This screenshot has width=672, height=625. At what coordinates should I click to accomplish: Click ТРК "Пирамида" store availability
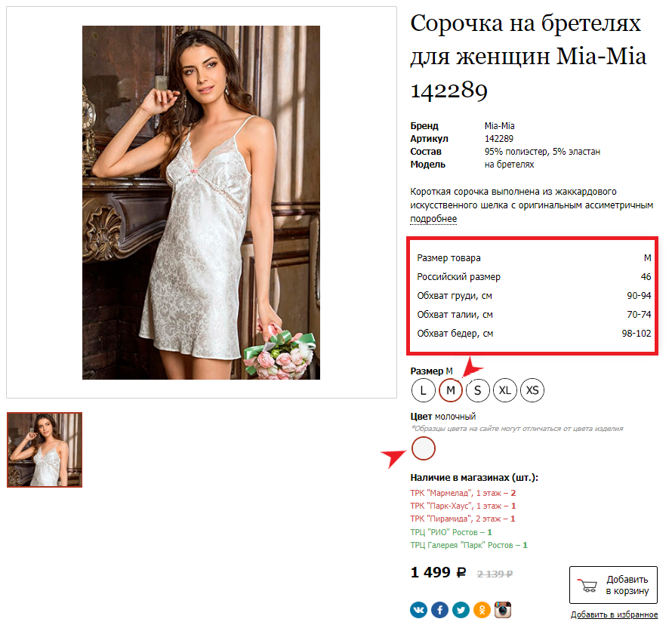463,519
